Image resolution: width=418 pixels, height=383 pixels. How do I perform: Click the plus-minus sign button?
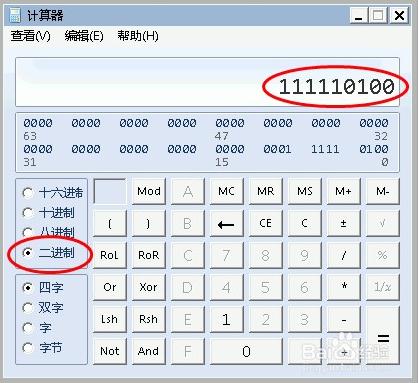tap(344, 223)
